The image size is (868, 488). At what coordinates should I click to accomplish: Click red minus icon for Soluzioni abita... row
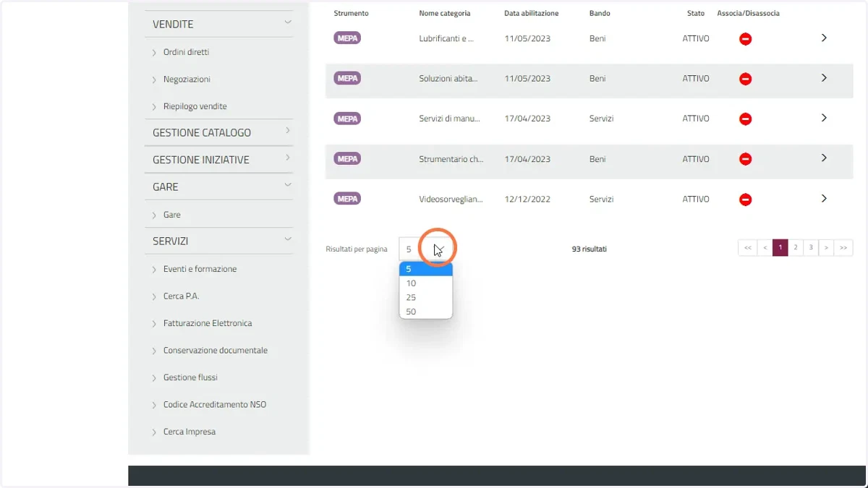coord(745,79)
